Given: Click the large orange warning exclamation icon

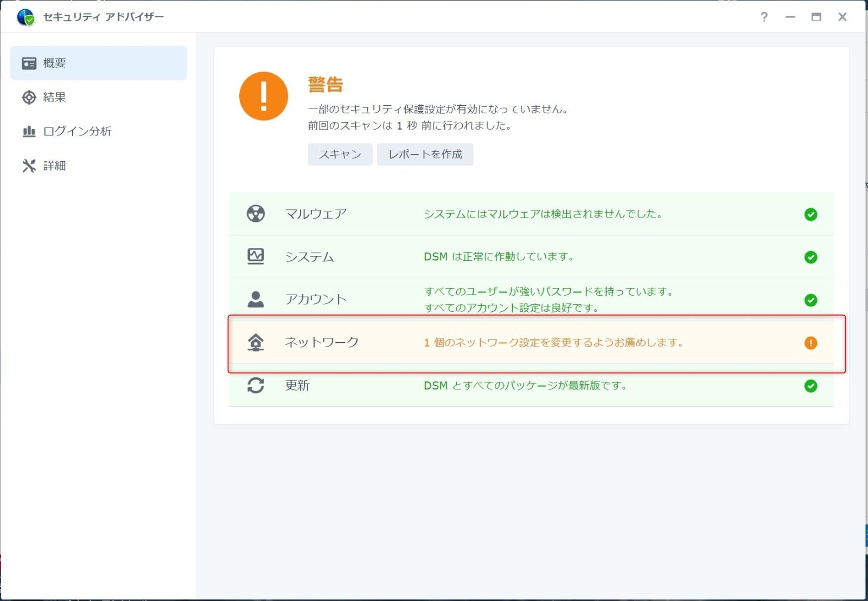Looking at the screenshot, I should 264,97.
